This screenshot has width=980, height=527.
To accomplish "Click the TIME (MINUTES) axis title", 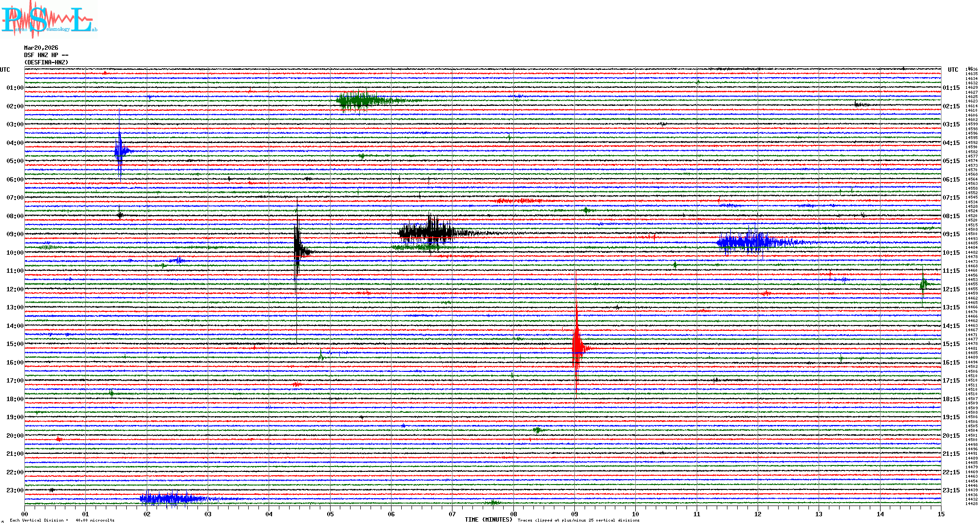I will [x=488, y=520].
